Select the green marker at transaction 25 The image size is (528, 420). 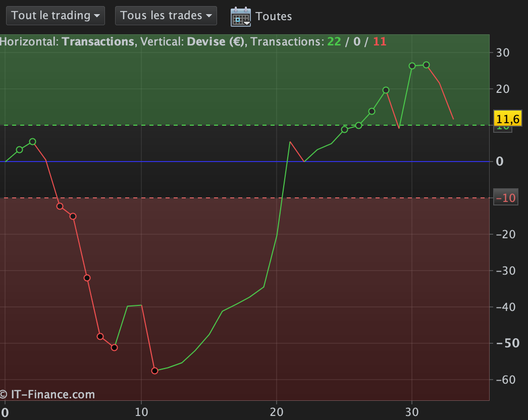[x=344, y=129]
